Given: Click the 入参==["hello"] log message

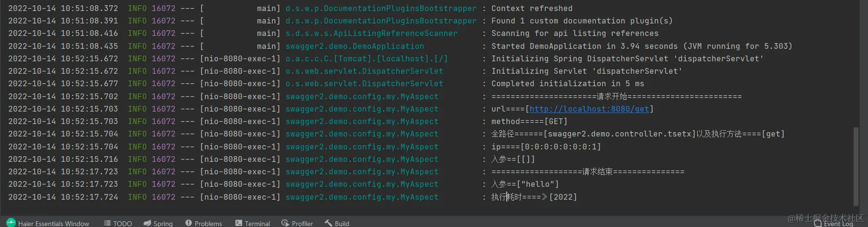Looking at the screenshot, I should pyautogui.click(x=525, y=184).
